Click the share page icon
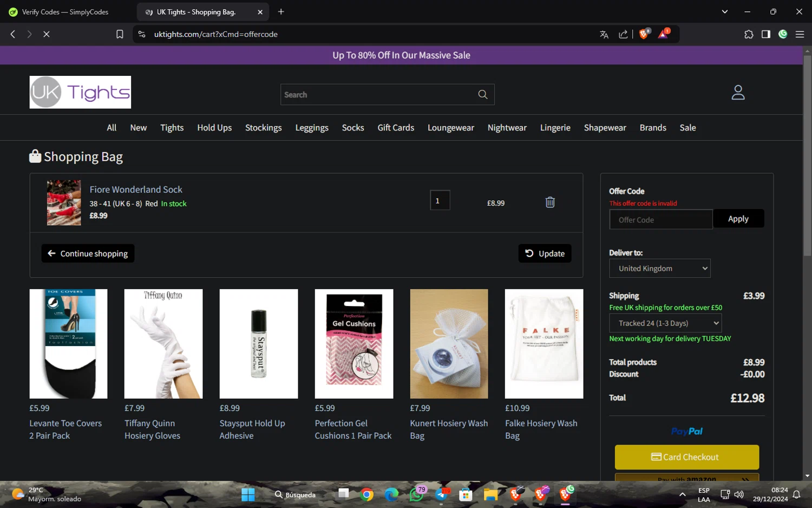Viewport: 812px width, 508px height. tap(623, 34)
